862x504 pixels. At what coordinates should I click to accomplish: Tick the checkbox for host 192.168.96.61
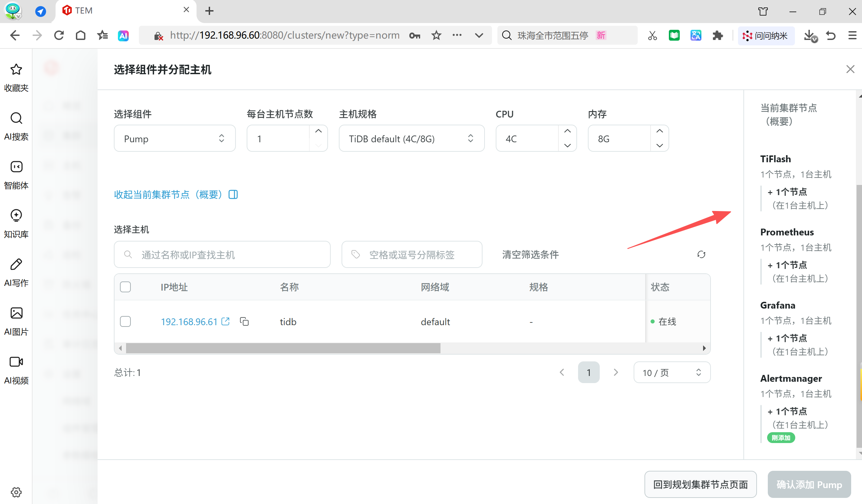coord(125,321)
